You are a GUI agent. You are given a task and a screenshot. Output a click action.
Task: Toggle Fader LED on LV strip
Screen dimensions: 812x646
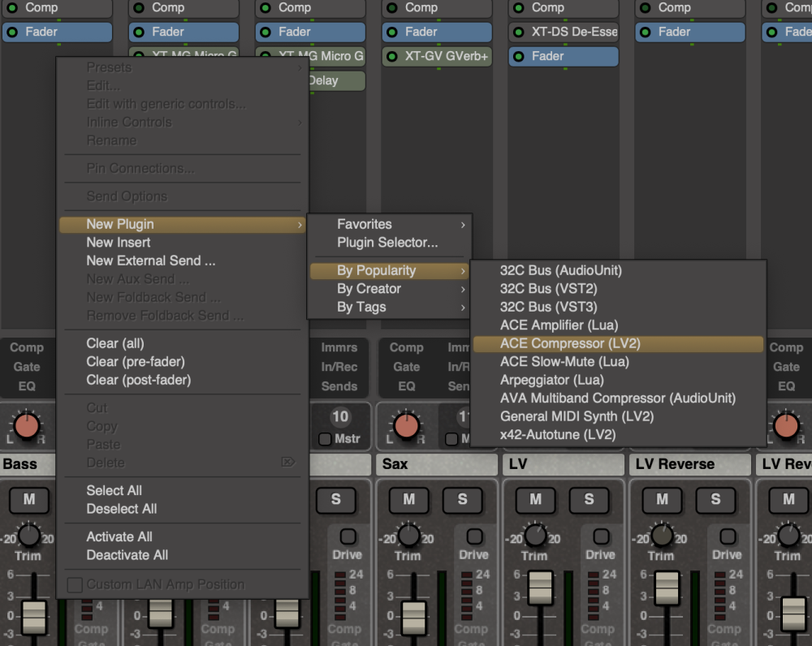click(518, 57)
